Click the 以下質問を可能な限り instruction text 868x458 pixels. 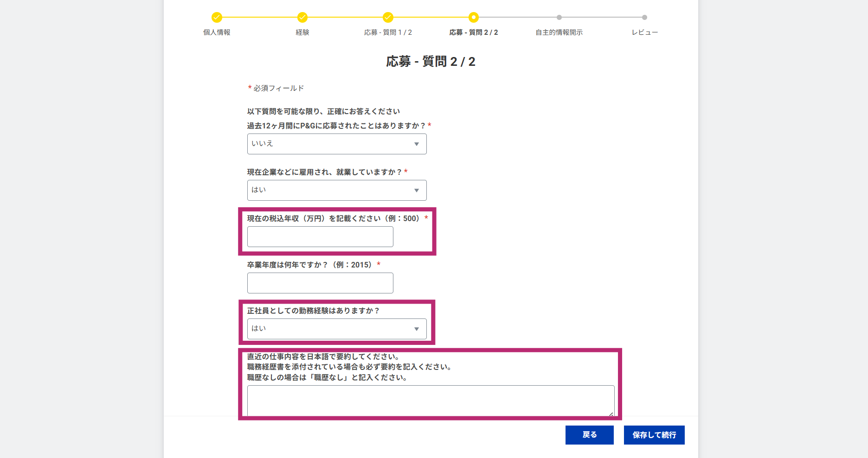click(x=323, y=111)
